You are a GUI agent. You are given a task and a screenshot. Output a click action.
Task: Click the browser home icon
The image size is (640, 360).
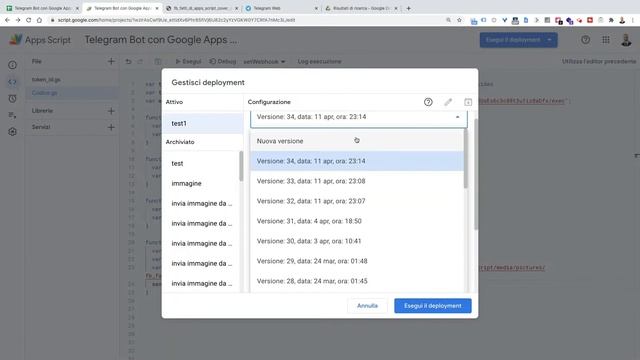39,20
